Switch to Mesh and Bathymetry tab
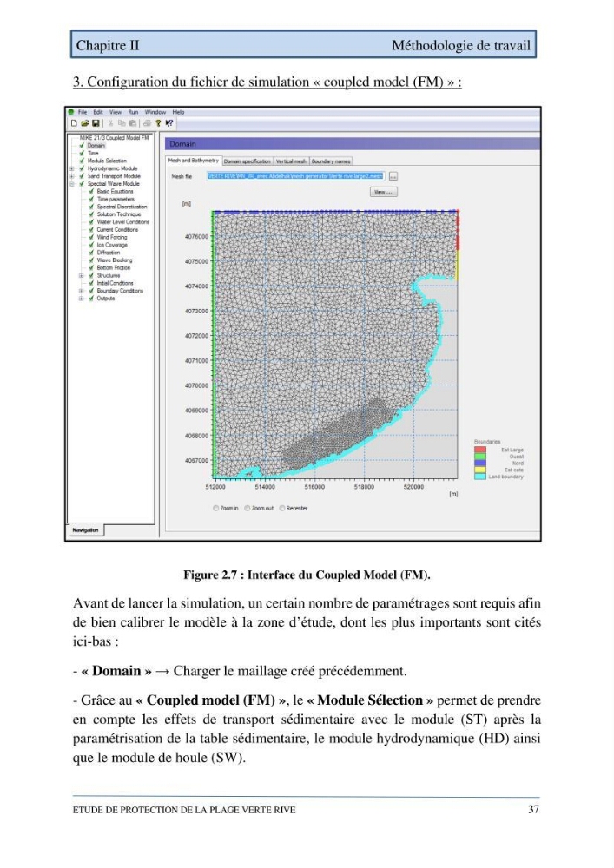 coord(193,161)
